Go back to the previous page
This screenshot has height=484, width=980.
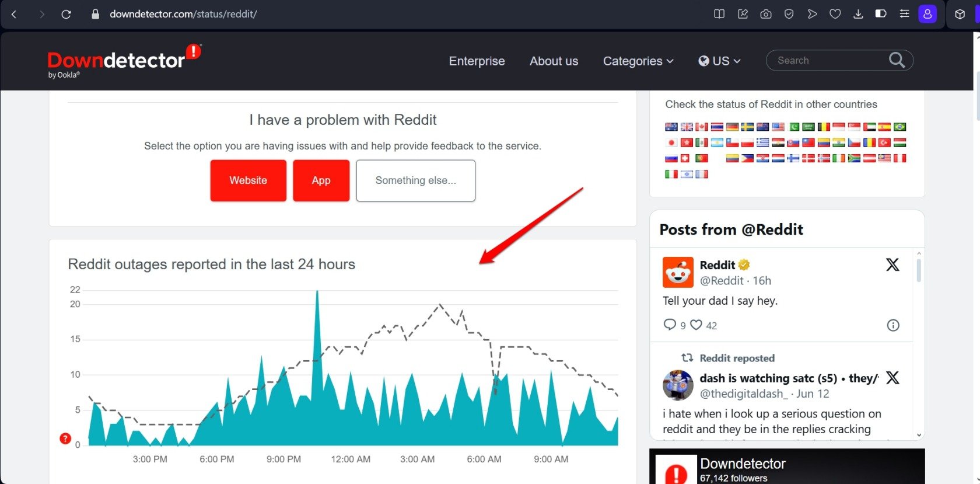(x=14, y=14)
